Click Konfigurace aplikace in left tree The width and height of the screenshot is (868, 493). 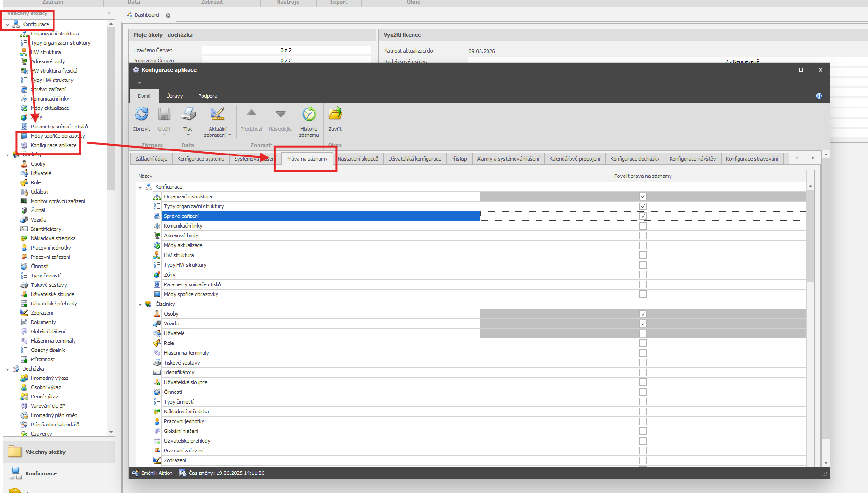click(x=54, y=145)
